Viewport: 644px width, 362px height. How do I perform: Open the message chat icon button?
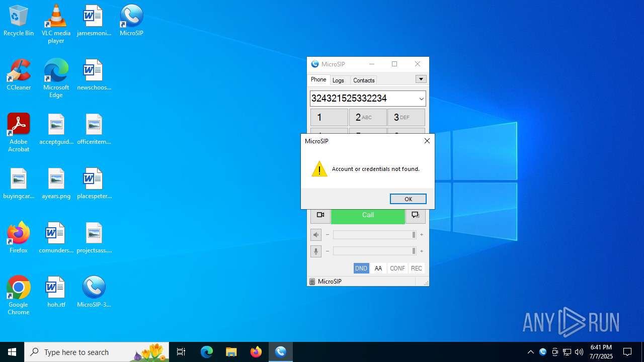tap(416, 215)
